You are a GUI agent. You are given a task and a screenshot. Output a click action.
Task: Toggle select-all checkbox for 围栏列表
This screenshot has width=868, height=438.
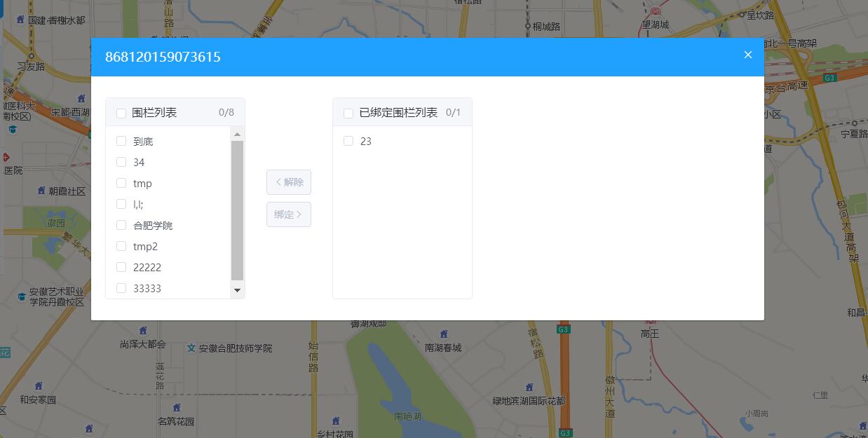point(121,113)
